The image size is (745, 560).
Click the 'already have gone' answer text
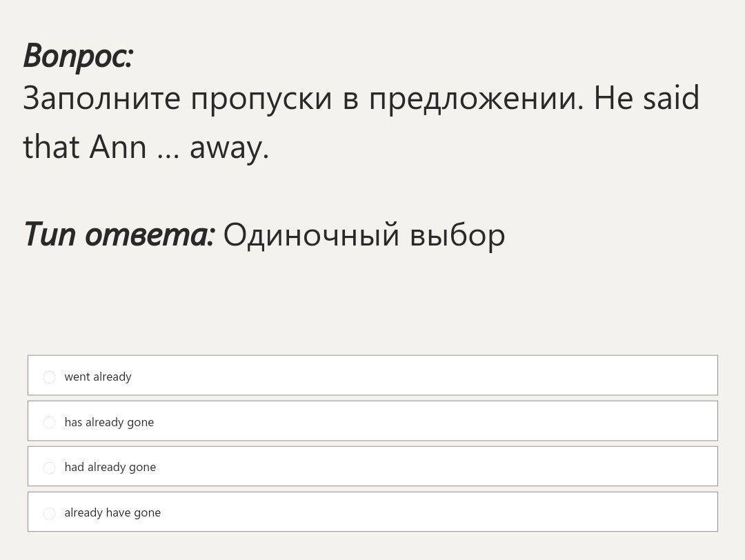112,513
